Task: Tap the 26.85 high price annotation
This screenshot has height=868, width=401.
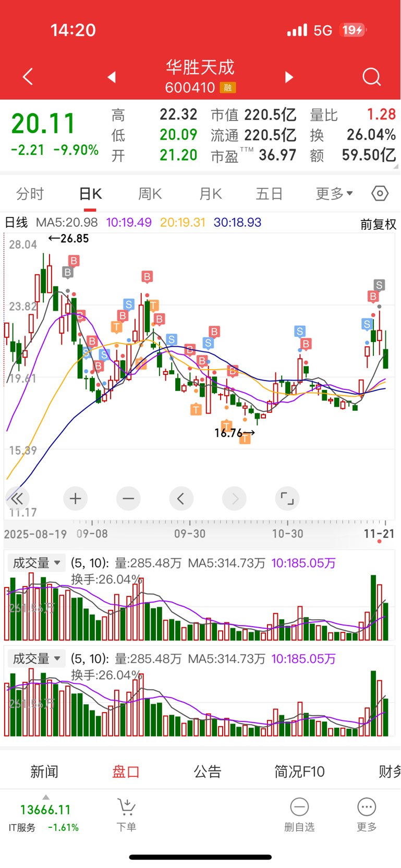Action: point(68,239)
